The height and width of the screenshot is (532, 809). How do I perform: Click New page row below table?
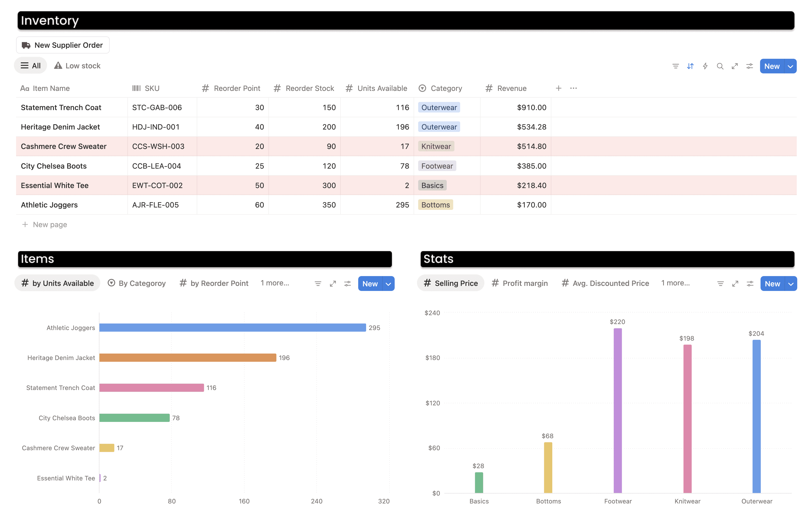click(50, 225)
